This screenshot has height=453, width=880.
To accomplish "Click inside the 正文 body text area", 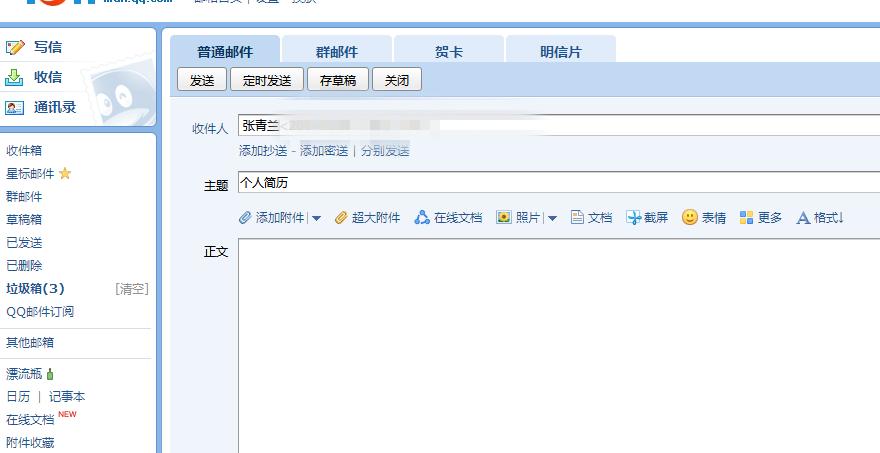I will 559,345.
